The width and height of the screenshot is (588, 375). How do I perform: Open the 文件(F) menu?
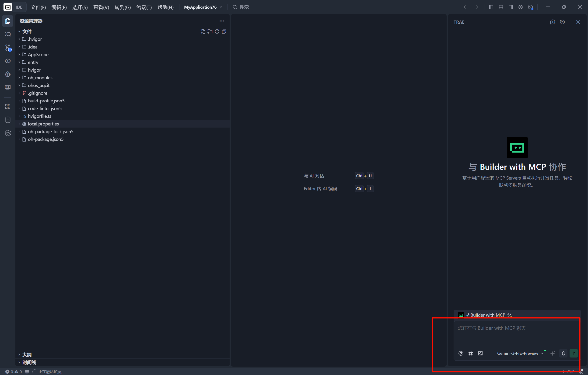pos(38,7)
